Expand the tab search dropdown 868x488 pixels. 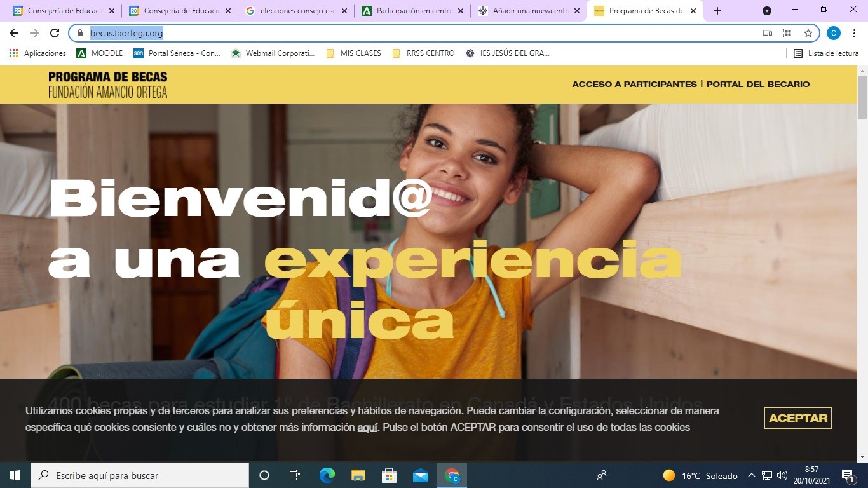coord(767,11)
